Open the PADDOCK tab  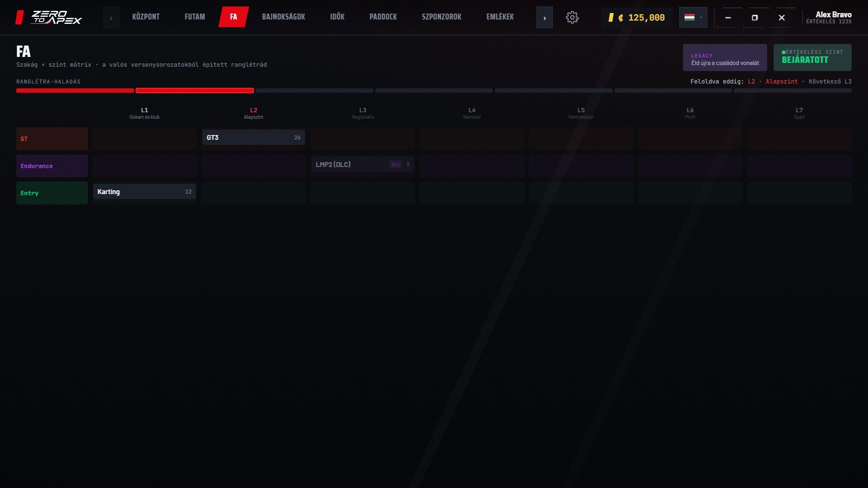383,17
